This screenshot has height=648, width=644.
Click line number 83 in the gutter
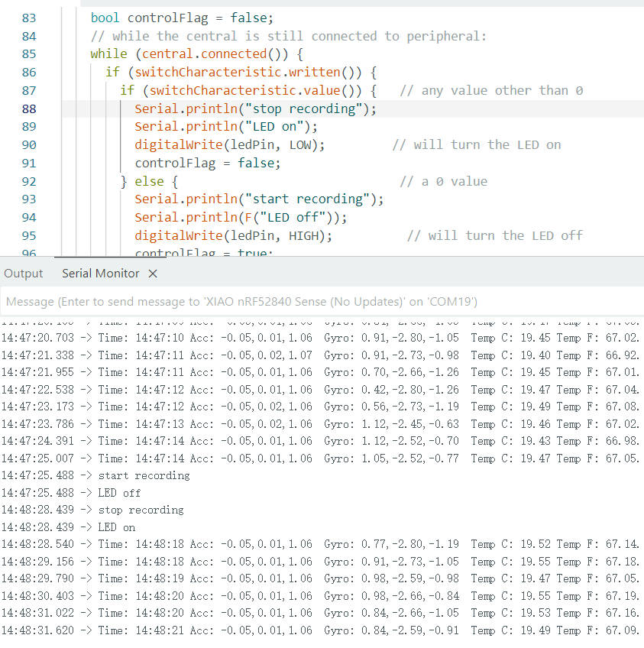click(29, 18)
